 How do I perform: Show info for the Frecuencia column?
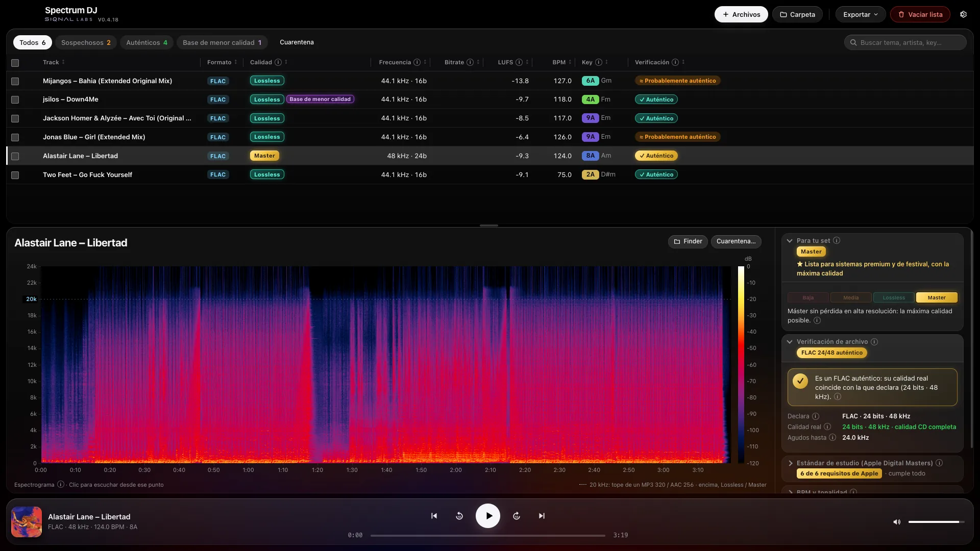[417, 62]
